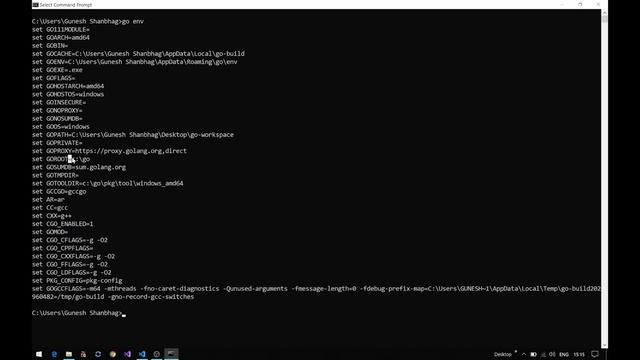Open the Windows Start menu
The height and width of the screenshot is (360, 640).
pyautogui.click(x=39, y=354)
